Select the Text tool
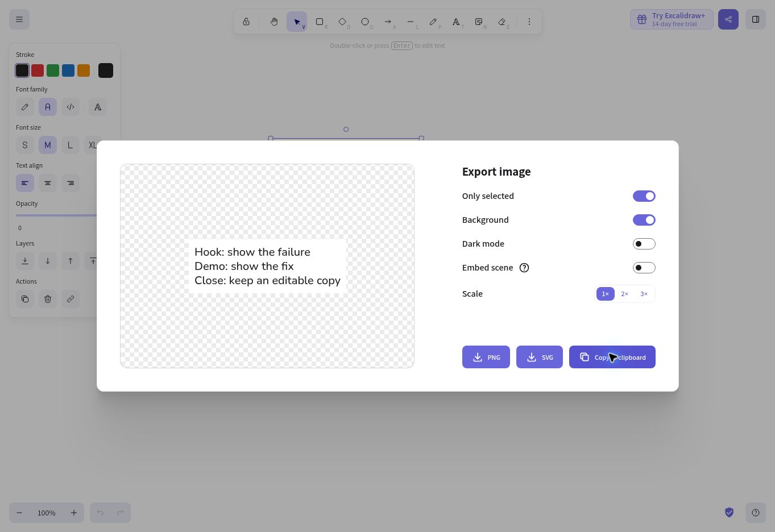The height and width of the screenshot is (532, 775). click(x=456, y=22)
